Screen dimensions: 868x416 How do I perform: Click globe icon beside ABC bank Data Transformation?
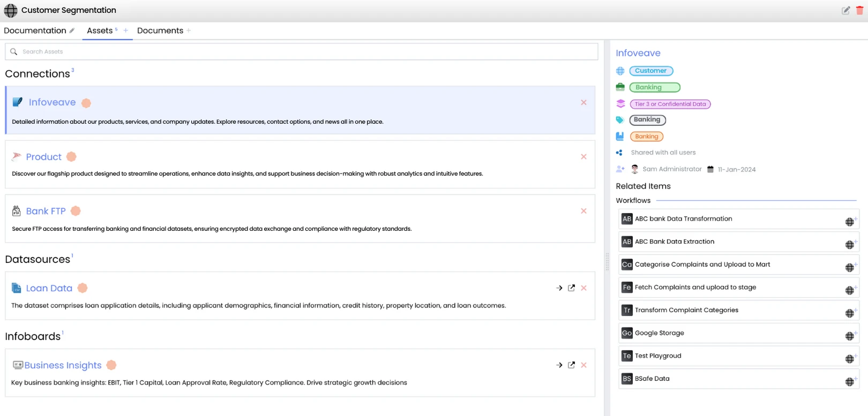pyautogui.click(x=850, y=221)
